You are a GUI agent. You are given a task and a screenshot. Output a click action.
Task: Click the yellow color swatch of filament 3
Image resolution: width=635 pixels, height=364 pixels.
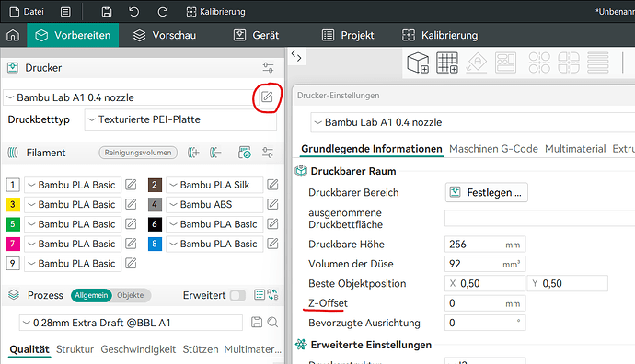click(13, 204)
